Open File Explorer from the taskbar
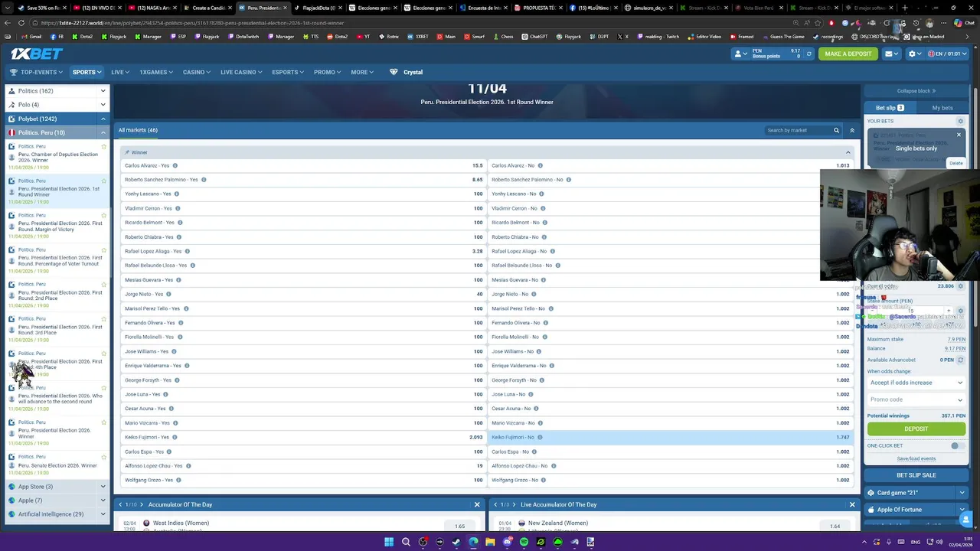The width and height of the screenshot is (980, 551). click(490, 542)
